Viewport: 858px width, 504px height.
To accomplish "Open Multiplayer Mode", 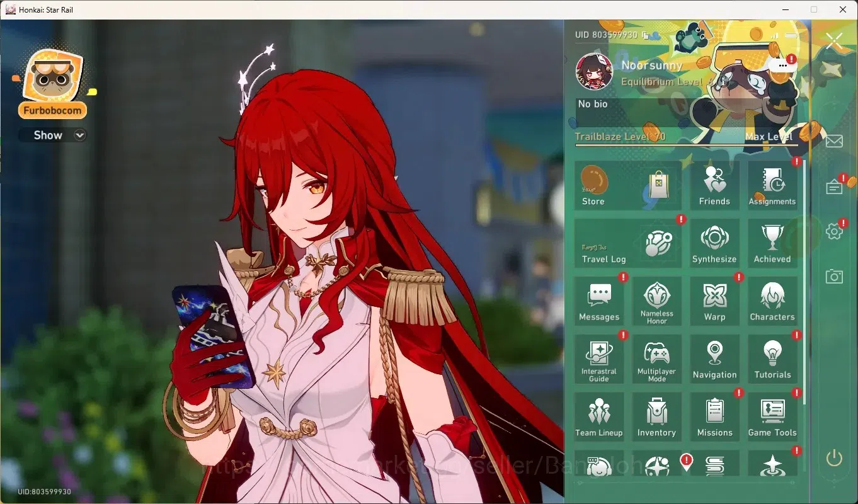I will [657, 360].
